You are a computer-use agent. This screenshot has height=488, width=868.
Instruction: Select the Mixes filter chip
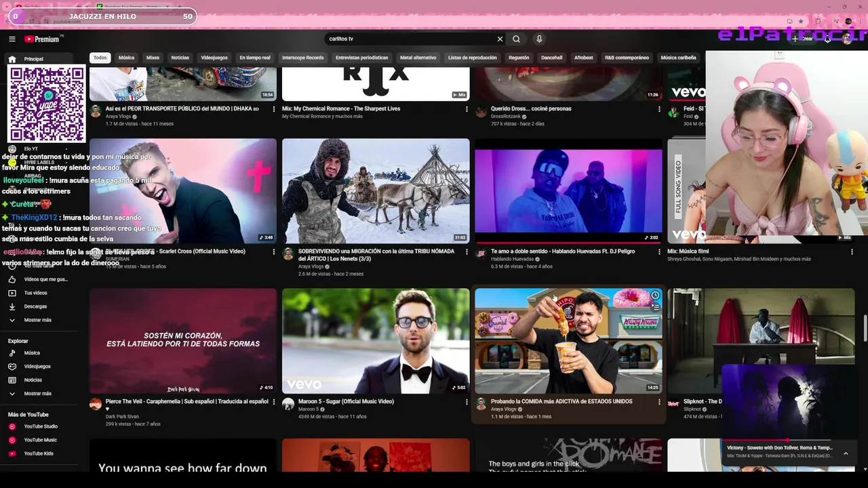[x=153, y=58]
